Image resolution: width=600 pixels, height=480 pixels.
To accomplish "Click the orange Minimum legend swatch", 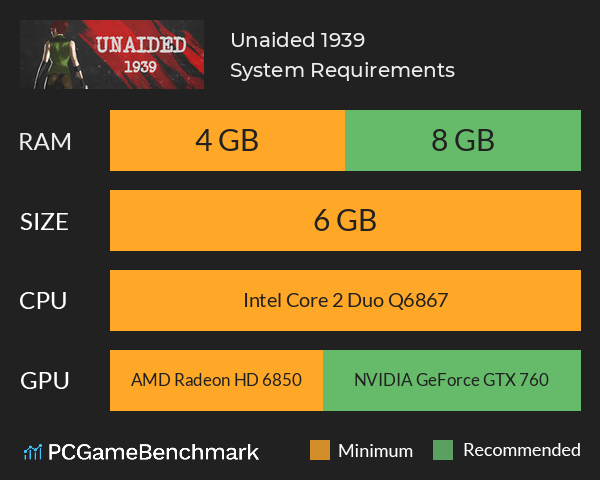I will click(x=320, y=450).
